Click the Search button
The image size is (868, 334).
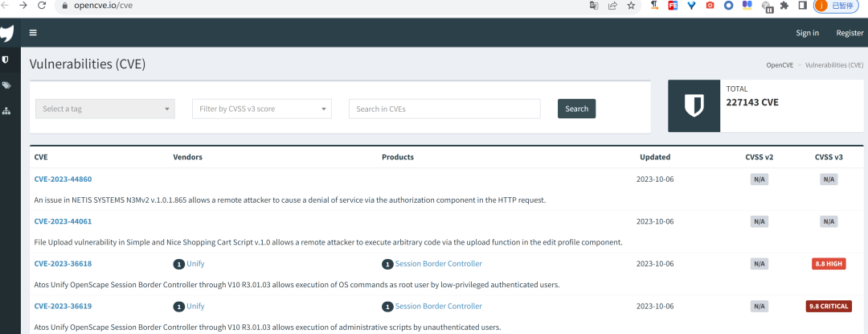point(576,109)
